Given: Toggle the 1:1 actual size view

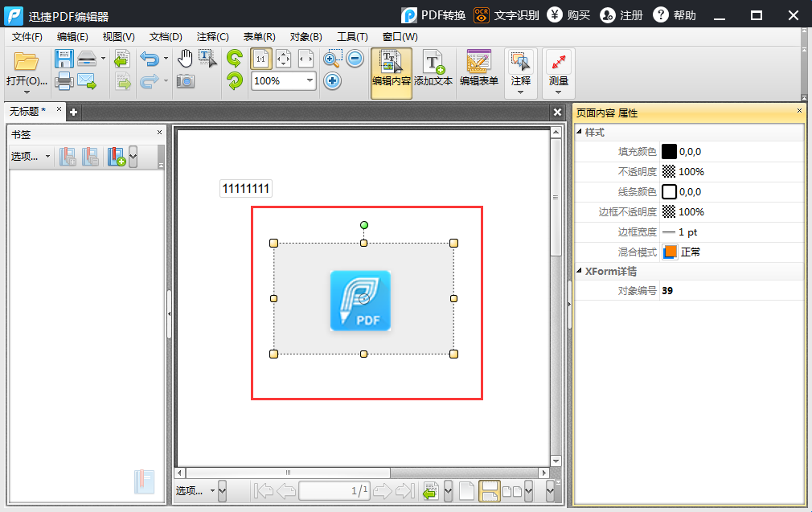Looking at the screenshot, I should tap(259, 58).
